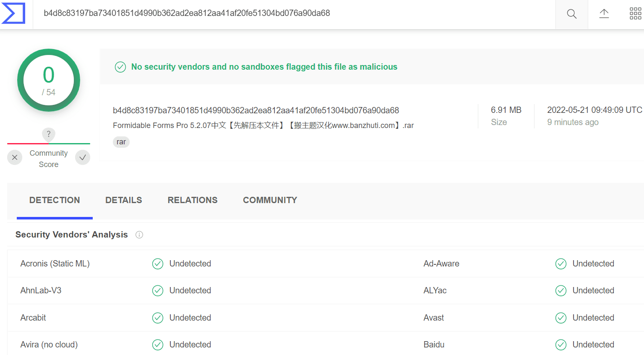Open the RELATIONS tab
Viewport: 644px width, 355px height.
193,200
